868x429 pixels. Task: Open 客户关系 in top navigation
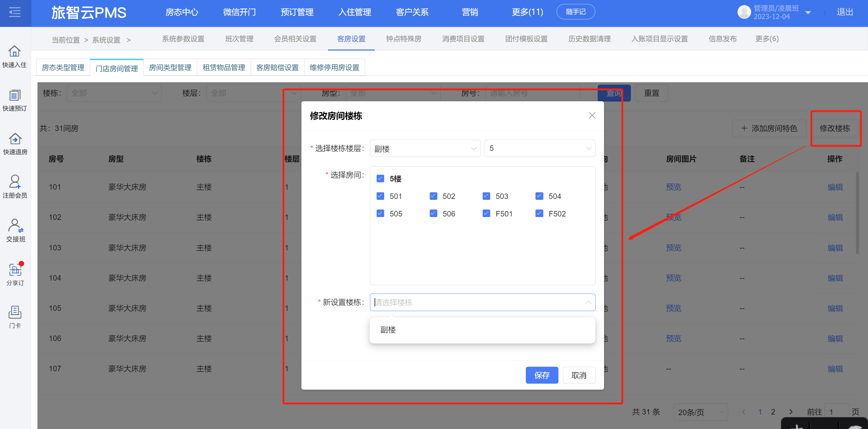click(413, 12)
